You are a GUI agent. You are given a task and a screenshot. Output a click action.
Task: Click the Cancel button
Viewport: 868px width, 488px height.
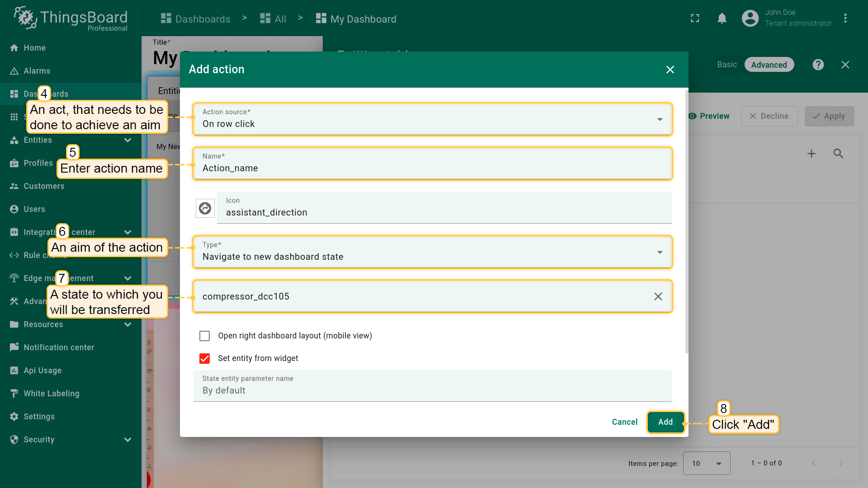click(624, 422)
